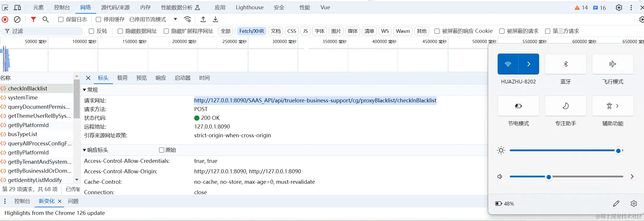The height and width of the screenshot is (221, 644).
Task: Import HAR file with upload icon
Action: (x=203, y=19)
